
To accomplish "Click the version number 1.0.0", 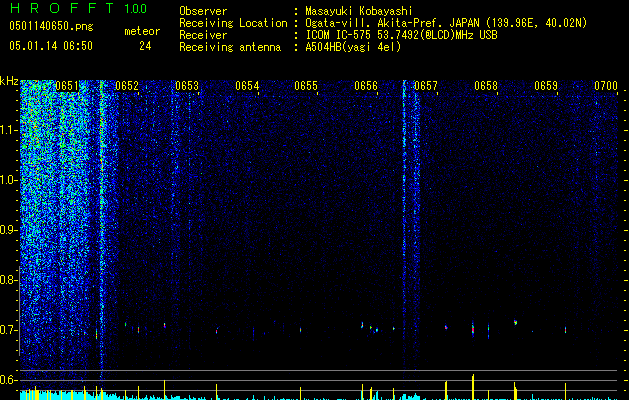I will (x=136, y=8).
